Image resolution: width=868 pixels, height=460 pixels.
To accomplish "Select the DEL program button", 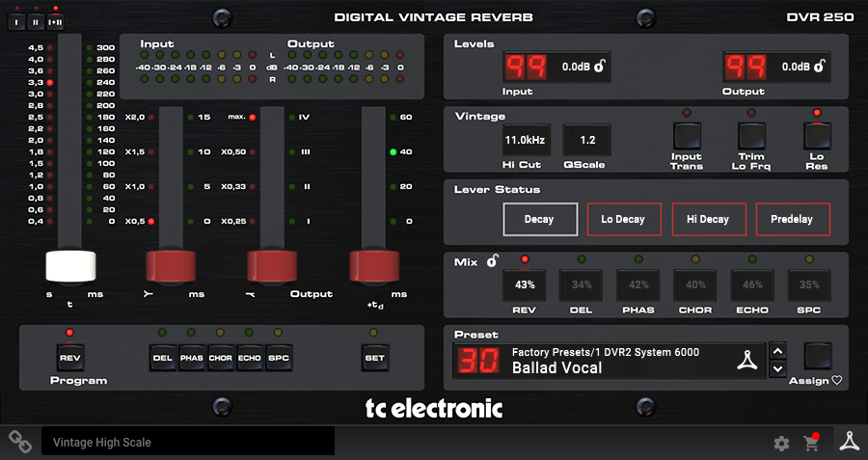I will click(163, 358).
